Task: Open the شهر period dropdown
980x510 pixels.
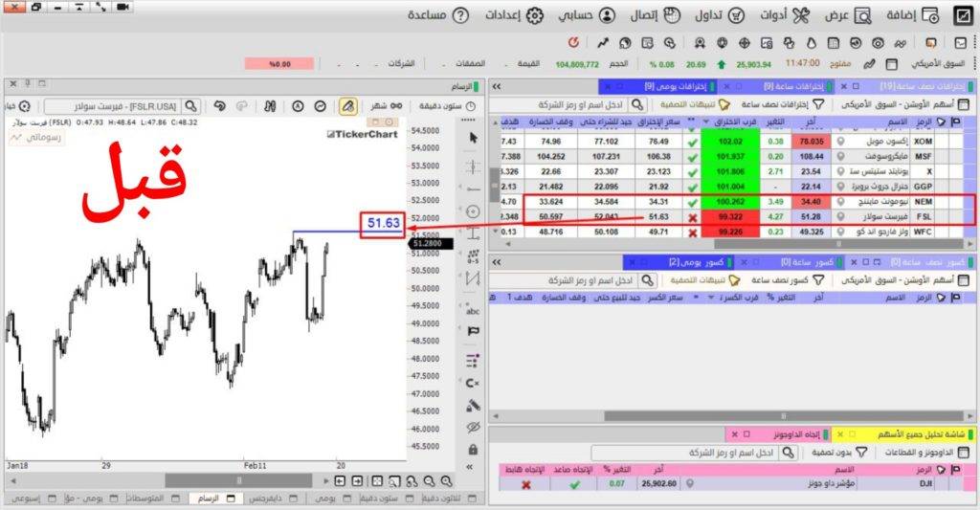Action: [x=387, y=106]
